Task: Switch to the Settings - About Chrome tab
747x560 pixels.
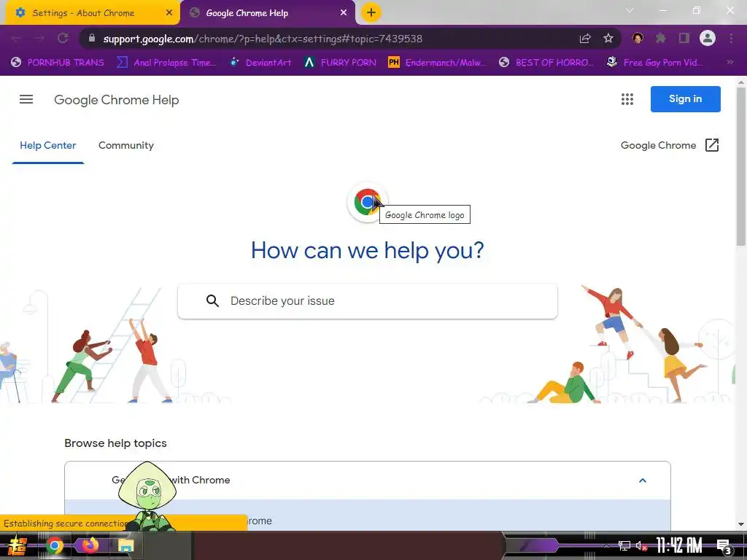Action: pos(93,13)
